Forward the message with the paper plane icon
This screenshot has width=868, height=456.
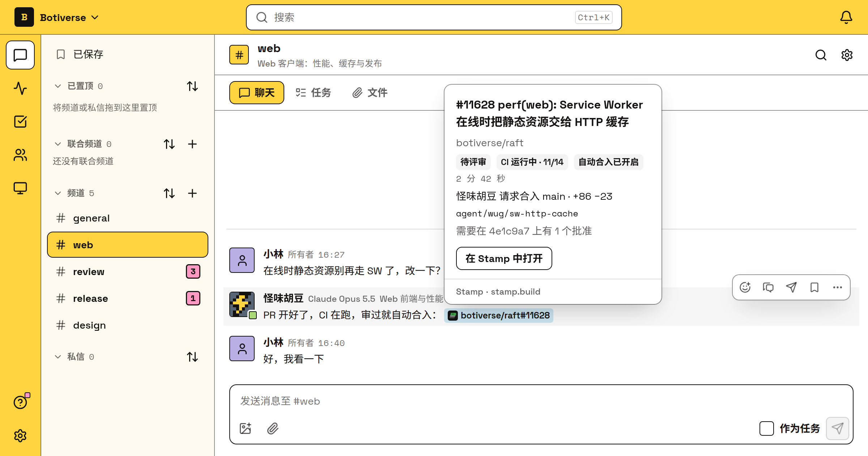pos(791,287)
